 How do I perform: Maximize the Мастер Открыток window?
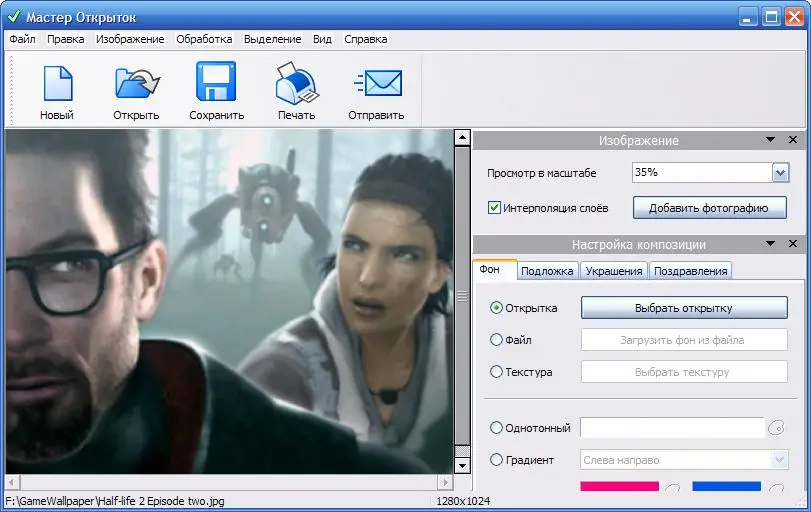pos(771,17)
